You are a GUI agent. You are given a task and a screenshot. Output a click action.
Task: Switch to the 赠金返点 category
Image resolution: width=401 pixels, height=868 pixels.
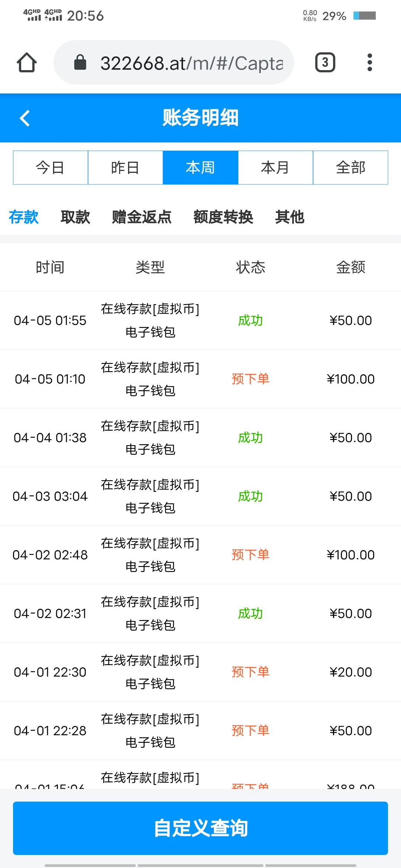tap(142, 217)
